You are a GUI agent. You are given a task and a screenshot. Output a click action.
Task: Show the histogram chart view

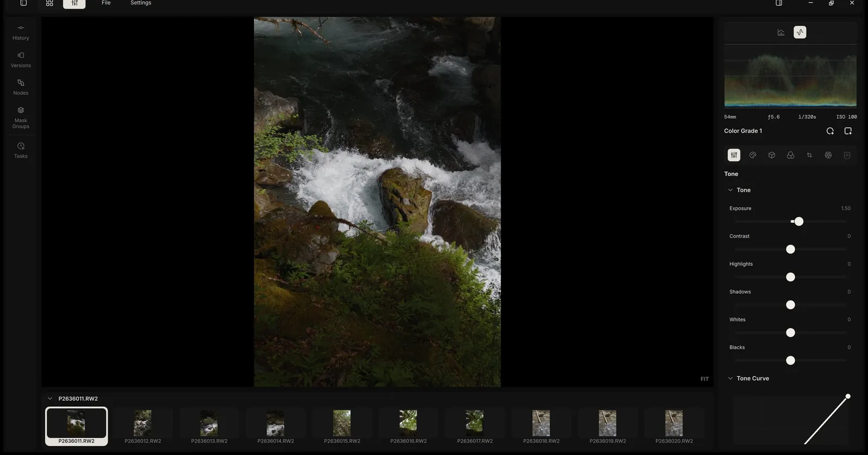[x=781, y=33]
